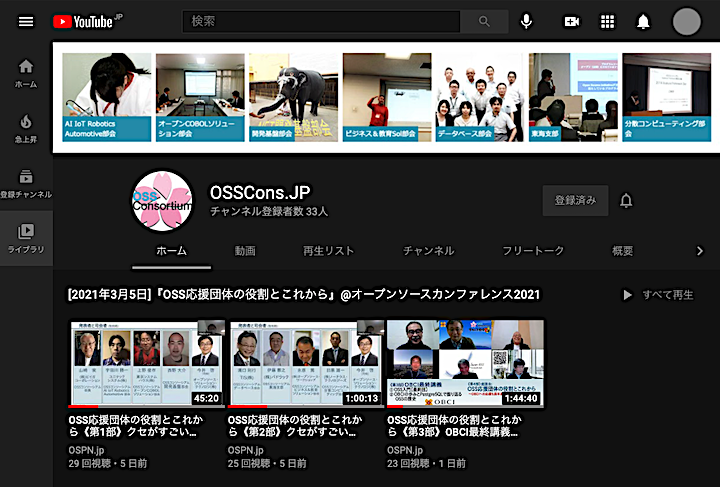The image size is (720, 487).
Task: Click the 登録済み subscribed button
Action: (575, 201)
